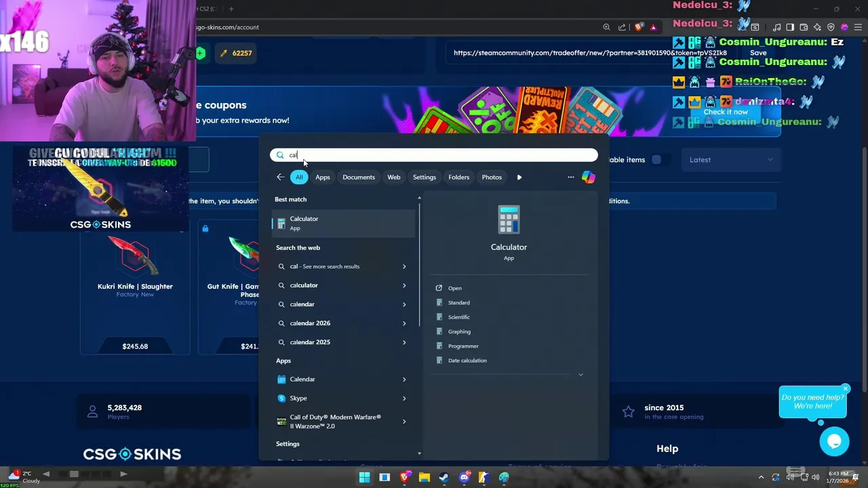Screen dimensions: 868x488
Task: Open the Calendar app result
Action: (343, 380)
